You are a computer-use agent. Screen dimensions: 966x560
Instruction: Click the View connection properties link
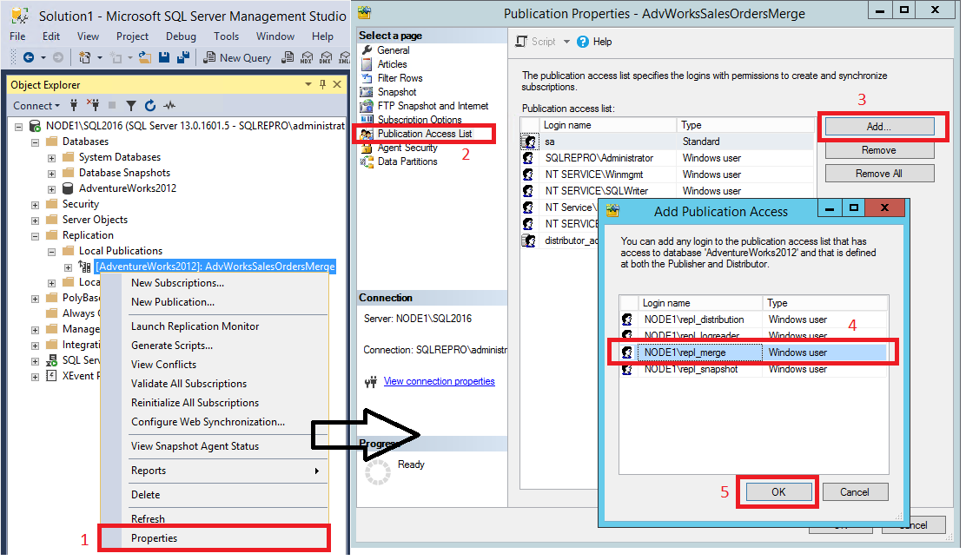(x=439, y=381)
